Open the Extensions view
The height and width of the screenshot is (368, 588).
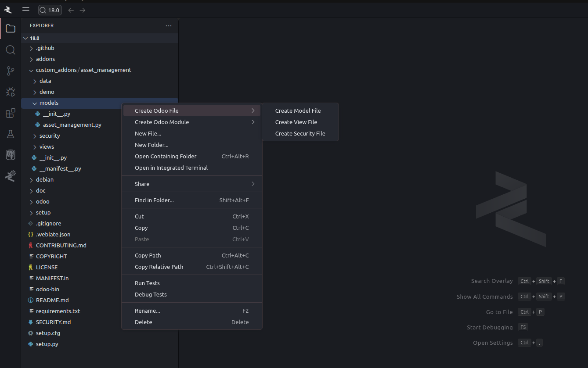[x=11, y=113]
